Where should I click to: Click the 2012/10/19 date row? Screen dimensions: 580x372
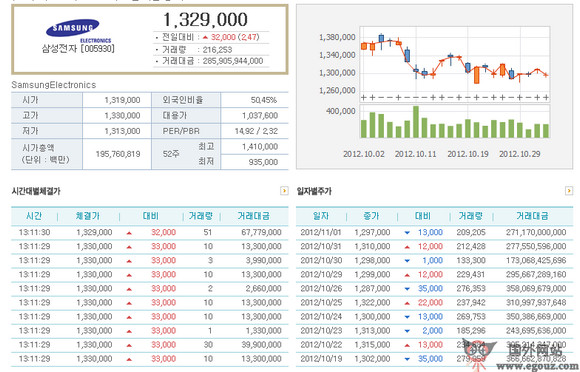tap(435, 359)
